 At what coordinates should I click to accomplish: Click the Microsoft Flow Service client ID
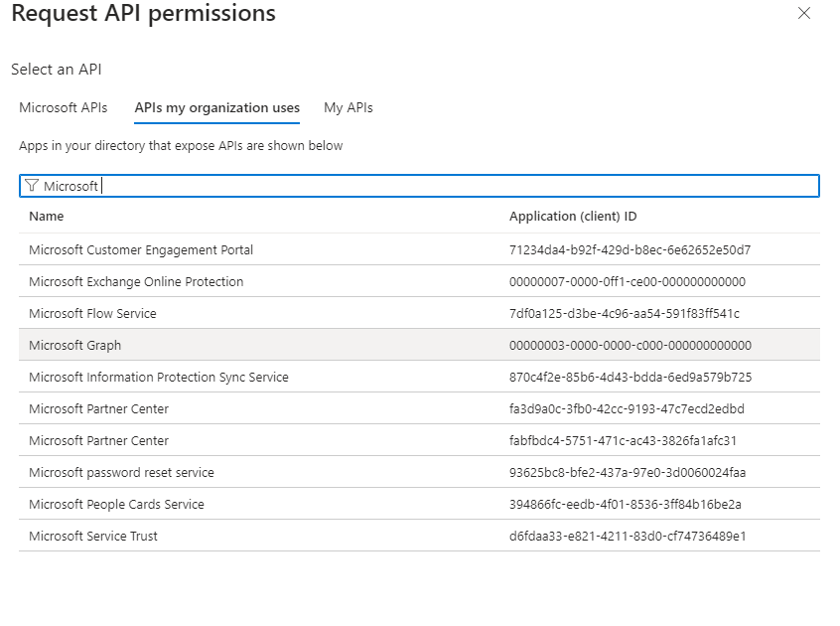click(x=624, y=313)
